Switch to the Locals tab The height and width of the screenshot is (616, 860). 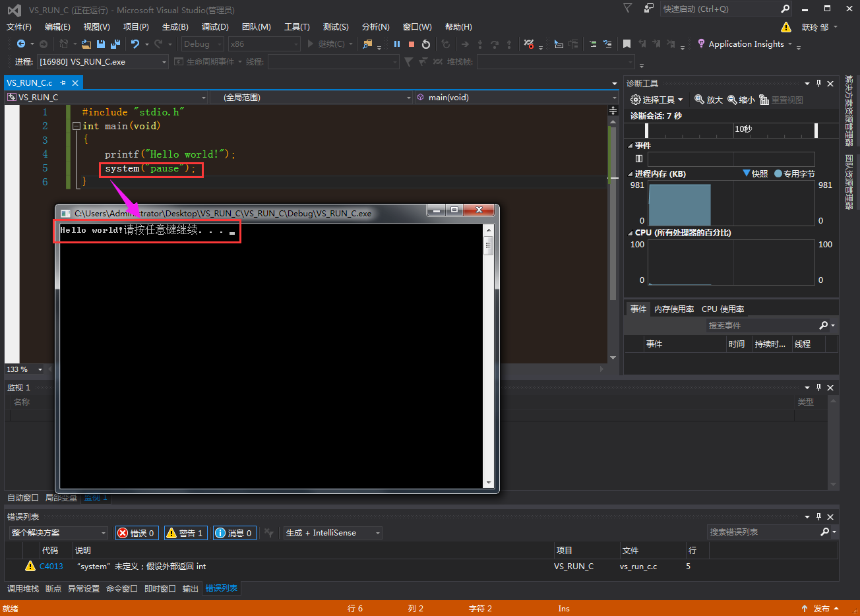tap(61, 498)
